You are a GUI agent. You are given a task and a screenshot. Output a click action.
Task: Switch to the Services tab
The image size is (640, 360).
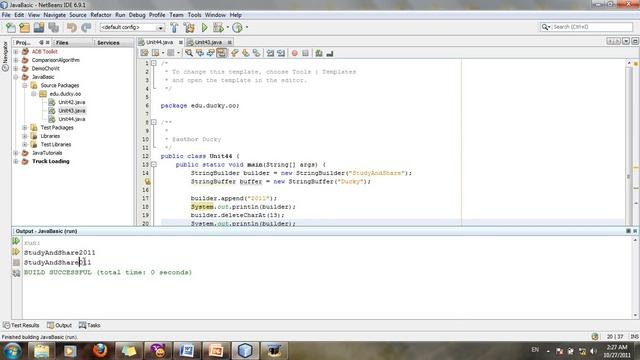pos(108,42)
